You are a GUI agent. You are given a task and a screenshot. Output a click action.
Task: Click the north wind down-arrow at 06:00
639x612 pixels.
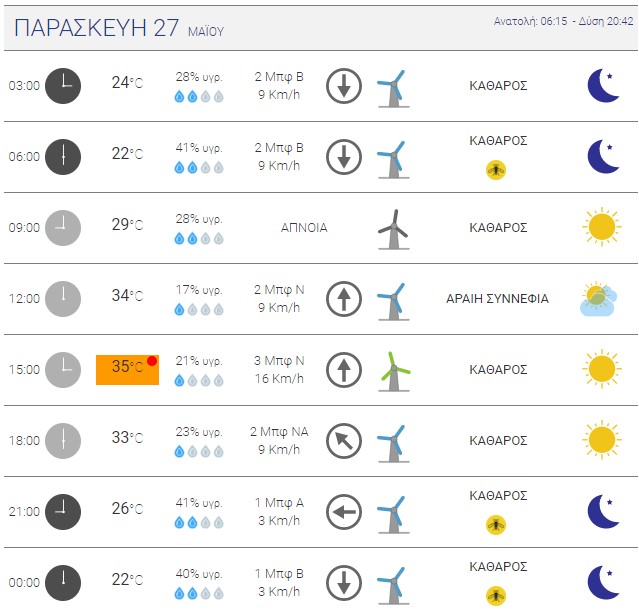coord(344,157)
